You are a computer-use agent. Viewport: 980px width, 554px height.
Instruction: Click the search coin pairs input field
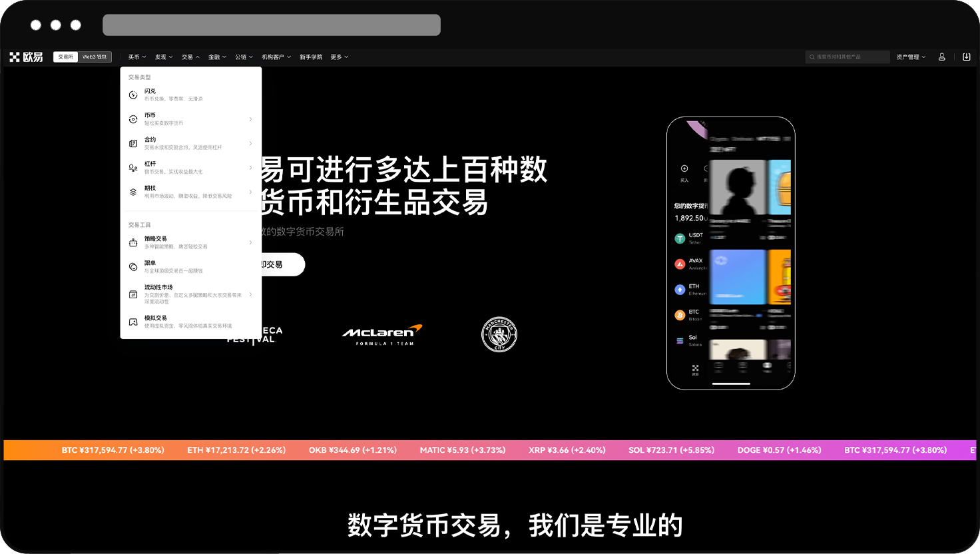pyautogui.click(x=849, y=57)
